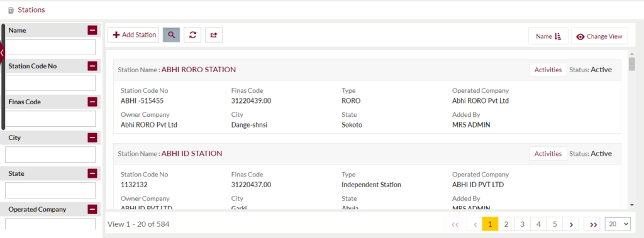Click the Add Station button
The image size is (644, 238).
coord(133,35)
